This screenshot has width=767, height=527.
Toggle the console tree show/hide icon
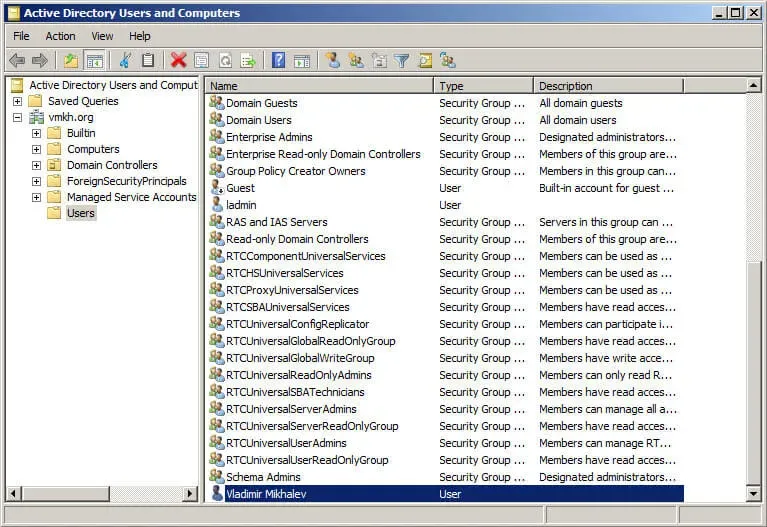coord(95,61)
